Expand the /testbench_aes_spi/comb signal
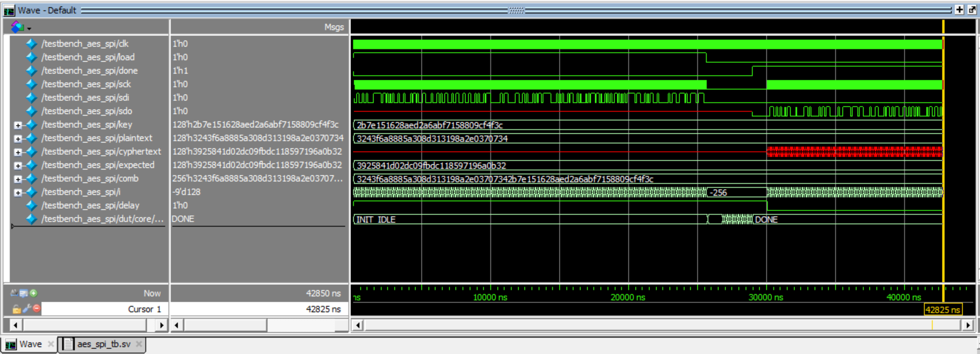The image size is (980, 354). pyautogui.click(x=17, y=179)
